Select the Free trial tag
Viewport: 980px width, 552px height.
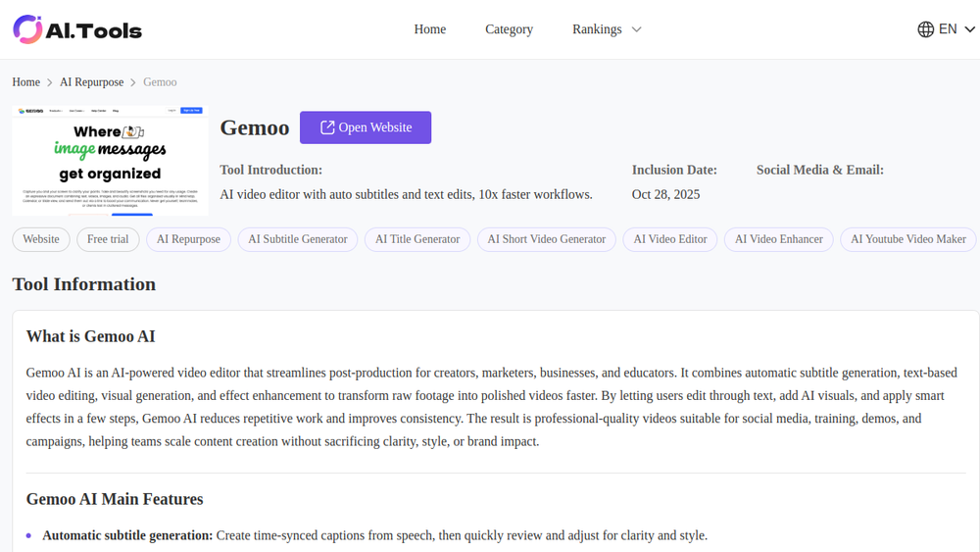tap(108, 239)
